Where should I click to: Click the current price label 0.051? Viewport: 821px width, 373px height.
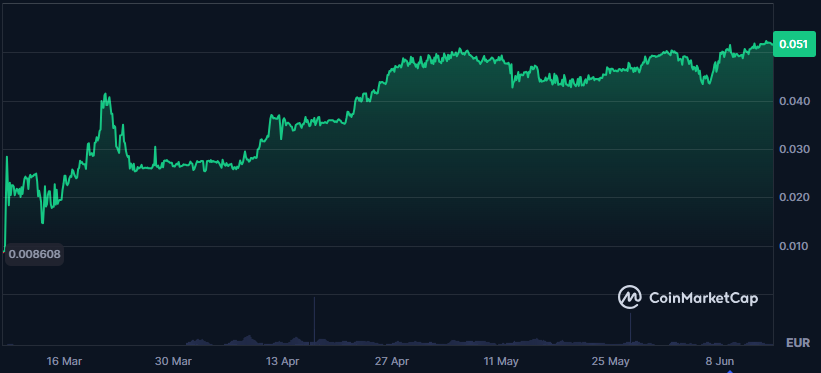794,45
